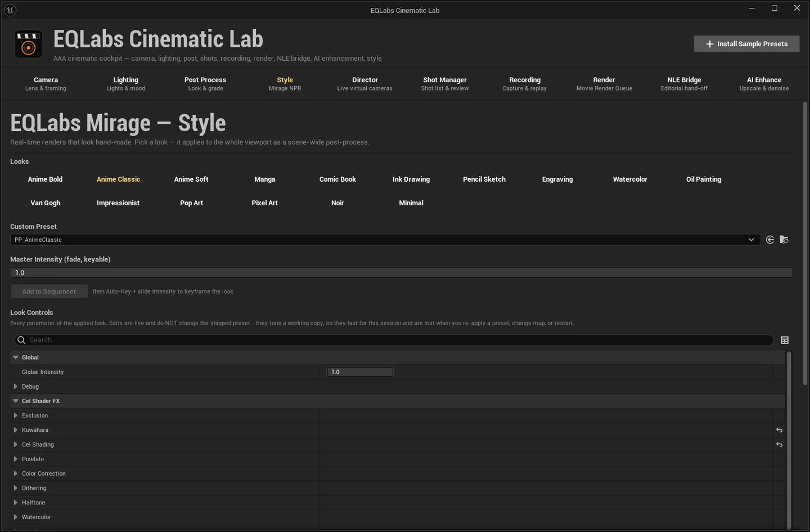Viewport: 810px width, 532px height.
Task: Apply the Pixel Art look
Action: [264, 203]
